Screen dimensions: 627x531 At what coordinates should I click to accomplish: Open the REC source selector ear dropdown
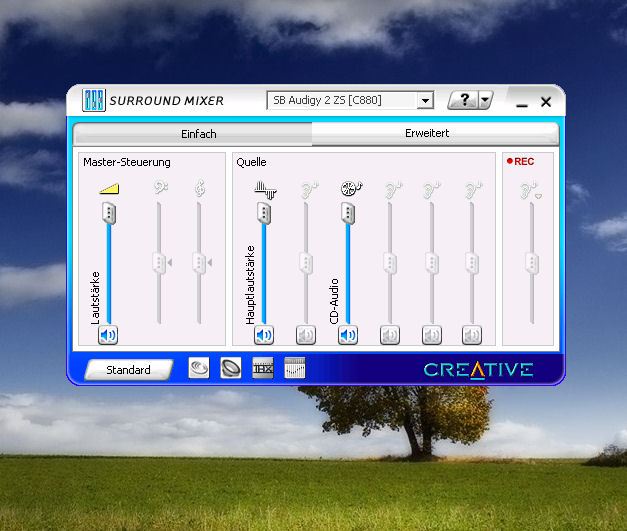pyautogui.click(x=530, y=190)
